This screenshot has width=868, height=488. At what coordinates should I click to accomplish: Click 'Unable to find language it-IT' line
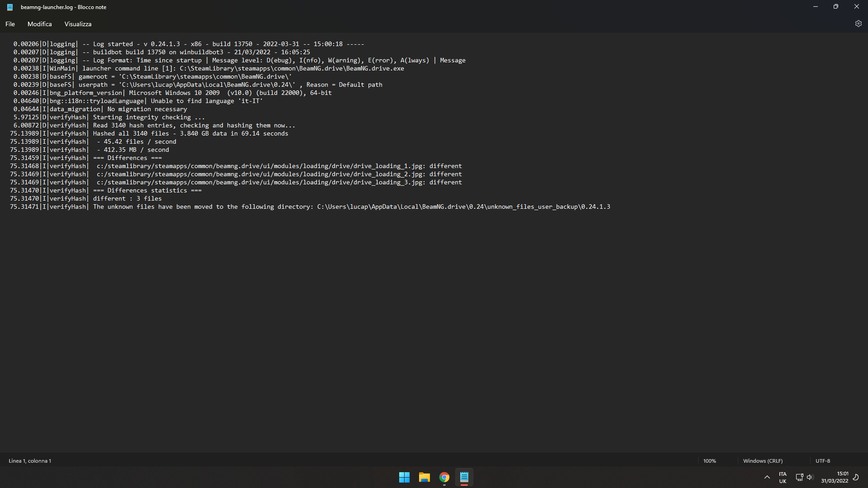[138, 101]
